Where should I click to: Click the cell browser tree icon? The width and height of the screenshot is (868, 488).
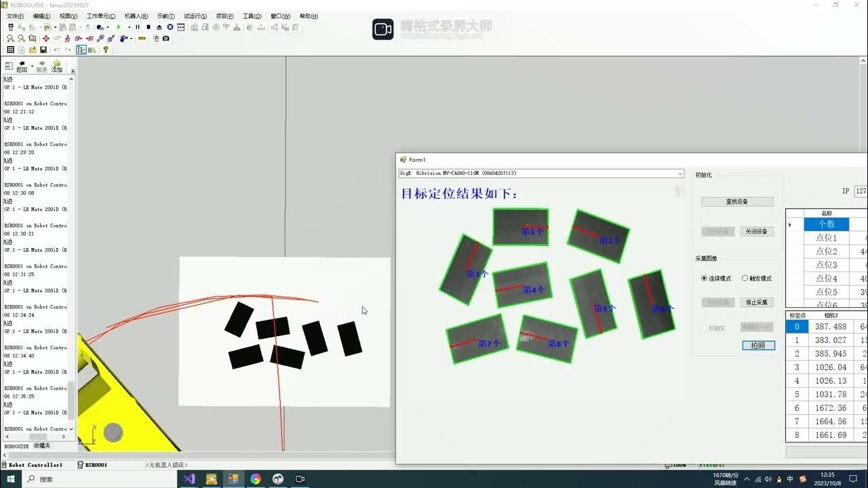click(81, 49)
